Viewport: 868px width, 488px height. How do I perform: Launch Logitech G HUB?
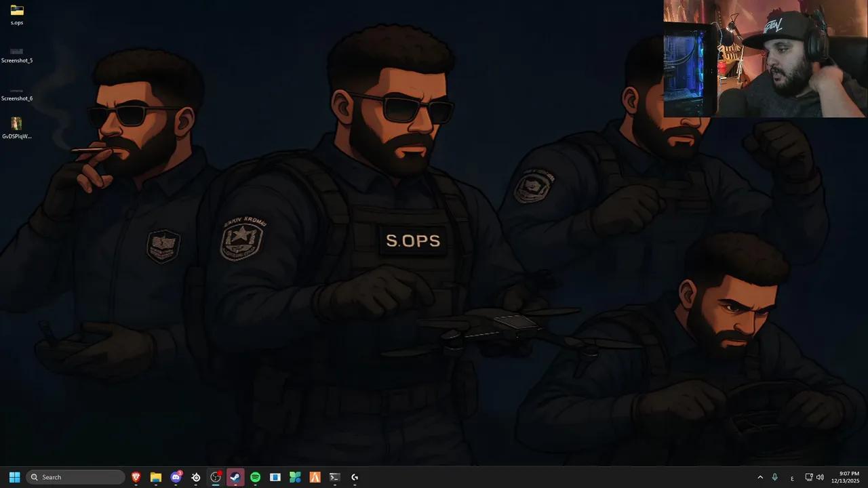(355, 477)
